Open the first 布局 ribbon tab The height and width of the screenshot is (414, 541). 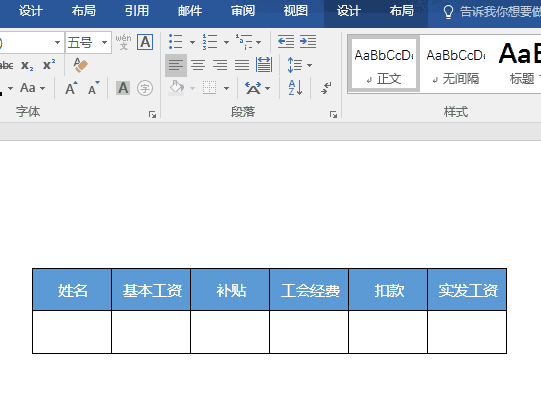click(x=83, y=11)
